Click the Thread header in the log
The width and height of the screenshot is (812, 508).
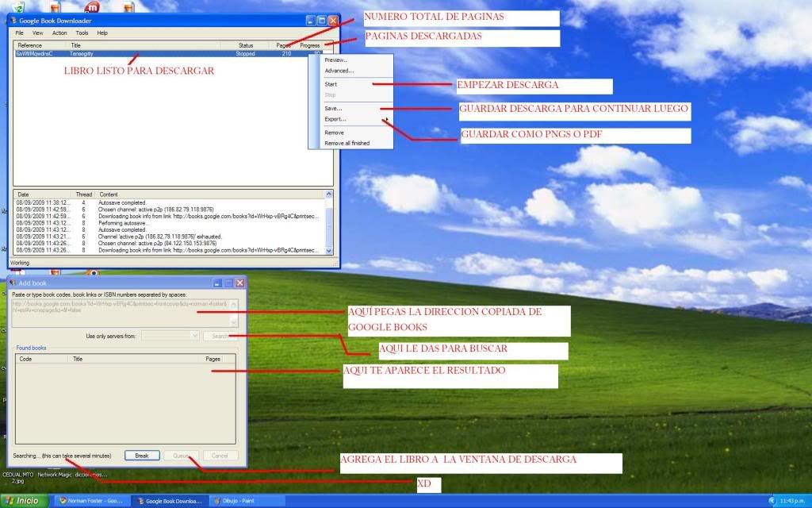tap(83, 194)
